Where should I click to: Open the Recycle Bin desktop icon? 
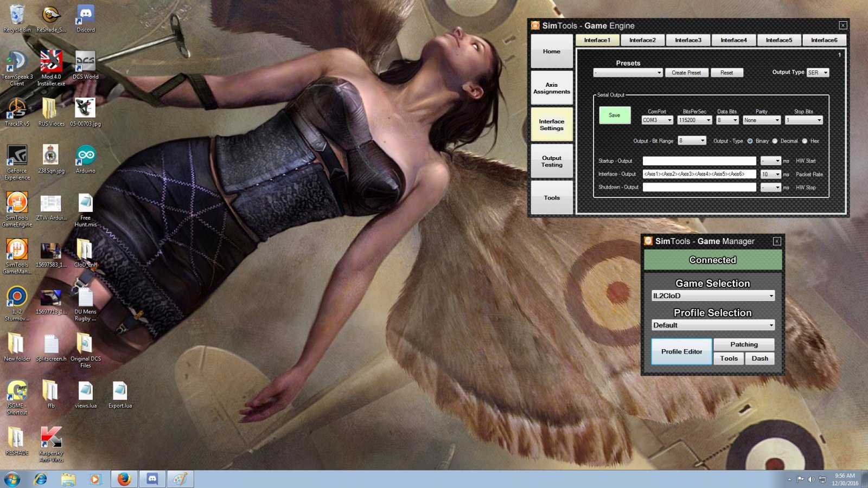click(17, 18)
